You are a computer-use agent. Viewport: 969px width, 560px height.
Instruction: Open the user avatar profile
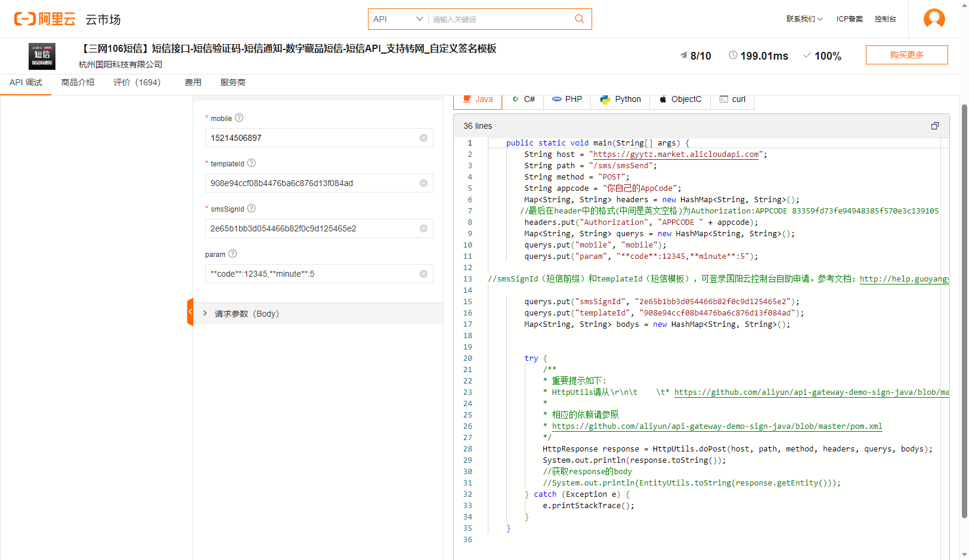pyautogui.click(x=934, y=18)
